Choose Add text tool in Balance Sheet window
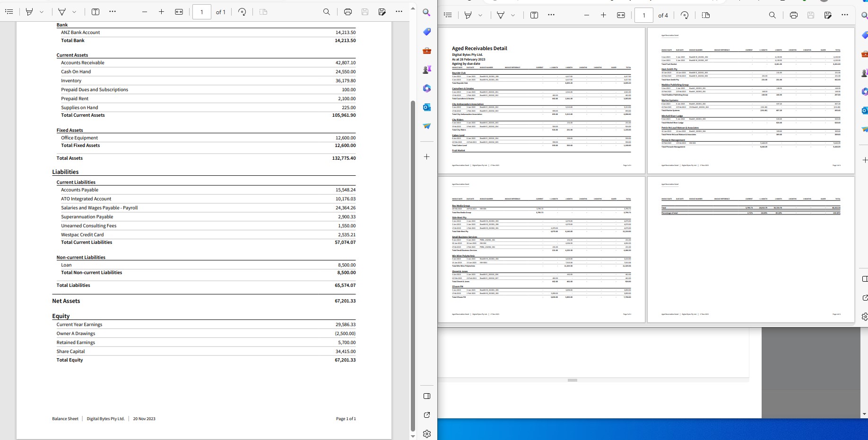 (x=95, y=12)
